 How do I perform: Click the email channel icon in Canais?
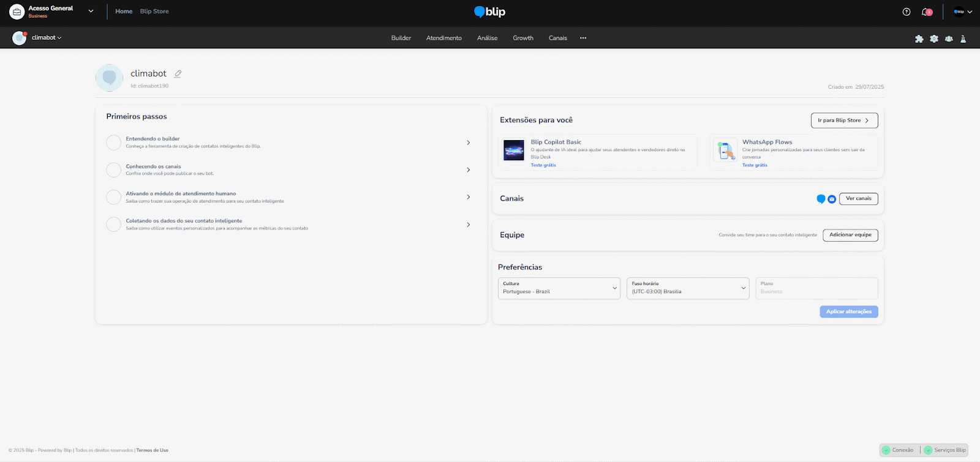[x=832, y=199]
